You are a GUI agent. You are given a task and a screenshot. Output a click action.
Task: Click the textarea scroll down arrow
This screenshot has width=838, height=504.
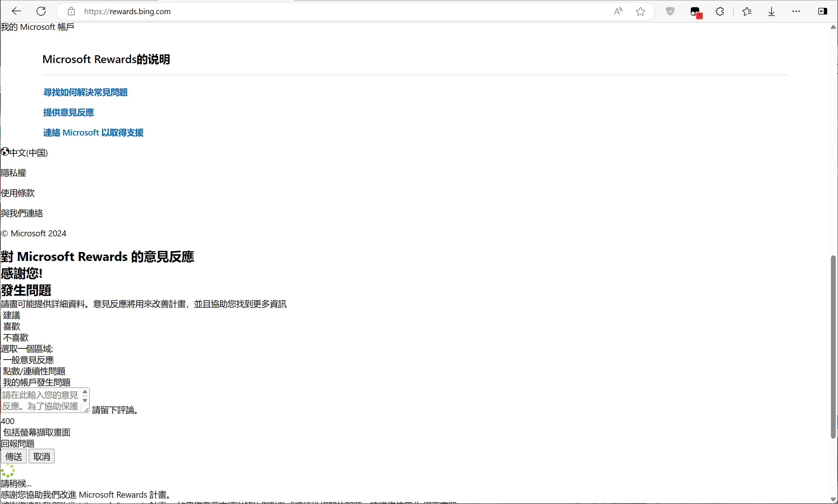coord(85,401)
